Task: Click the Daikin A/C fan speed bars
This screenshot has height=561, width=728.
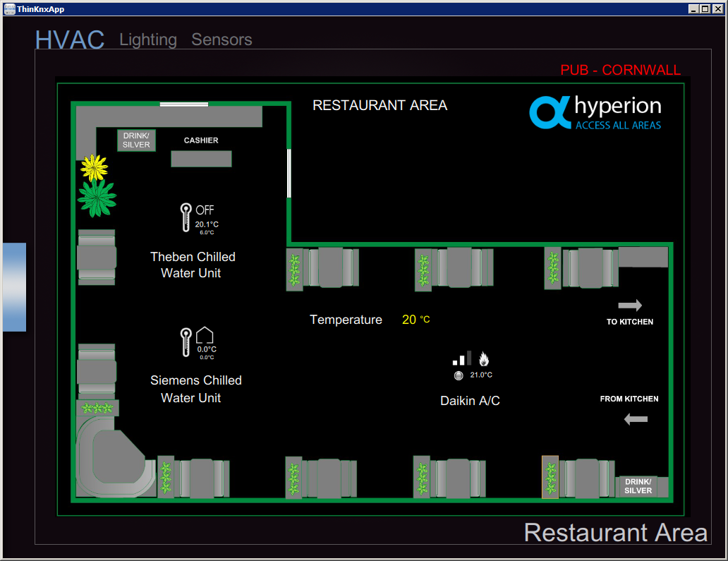Action: point(462,358)
